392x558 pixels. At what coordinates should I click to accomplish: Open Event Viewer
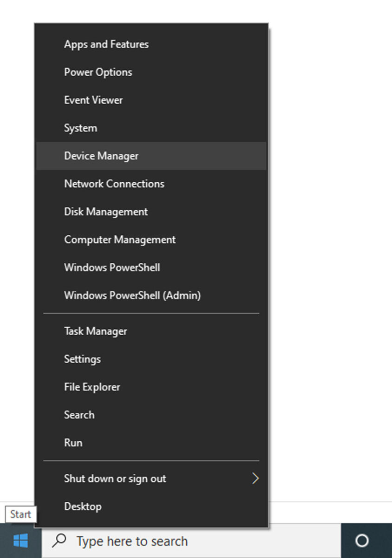tap(93, 100)
